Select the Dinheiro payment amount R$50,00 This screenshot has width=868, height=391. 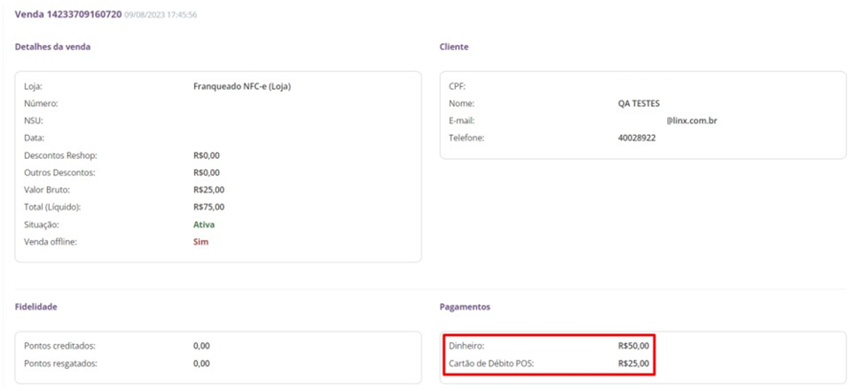[x=633, y=346]
